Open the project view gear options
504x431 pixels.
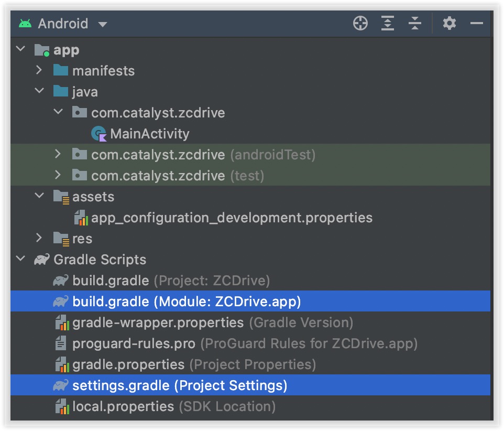click(x=450, y=23)
